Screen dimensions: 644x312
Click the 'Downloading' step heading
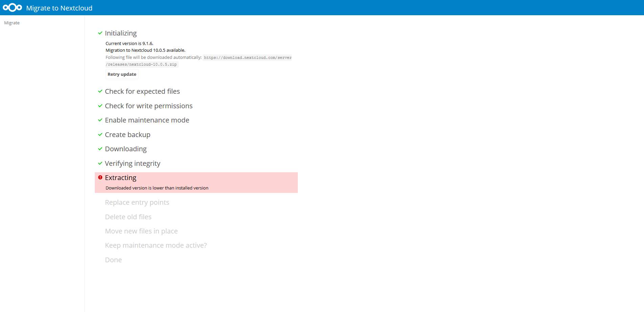pos(126,149)
